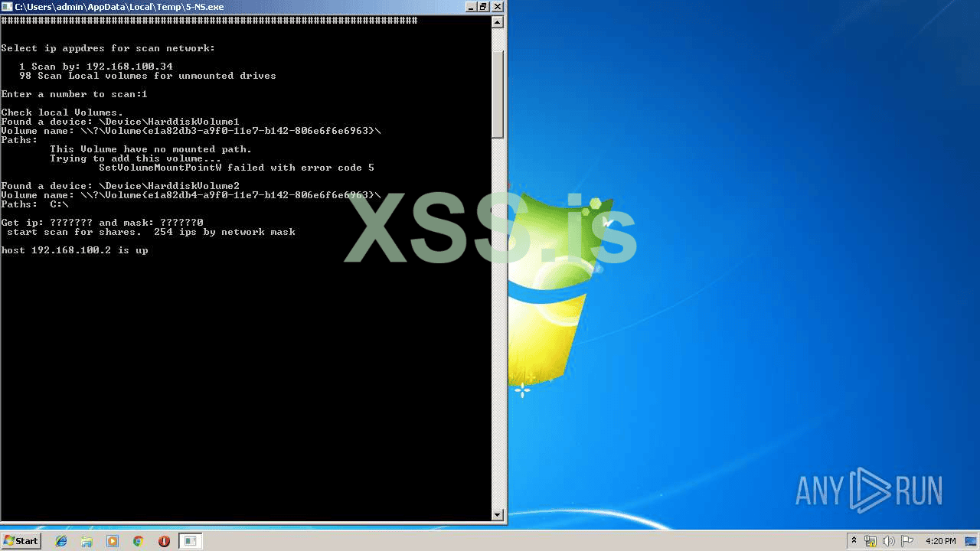Maximize the 5-NS.exe console window
This screenshot has width=980, height=551.
pyautogui.click(x=483, y=6)
